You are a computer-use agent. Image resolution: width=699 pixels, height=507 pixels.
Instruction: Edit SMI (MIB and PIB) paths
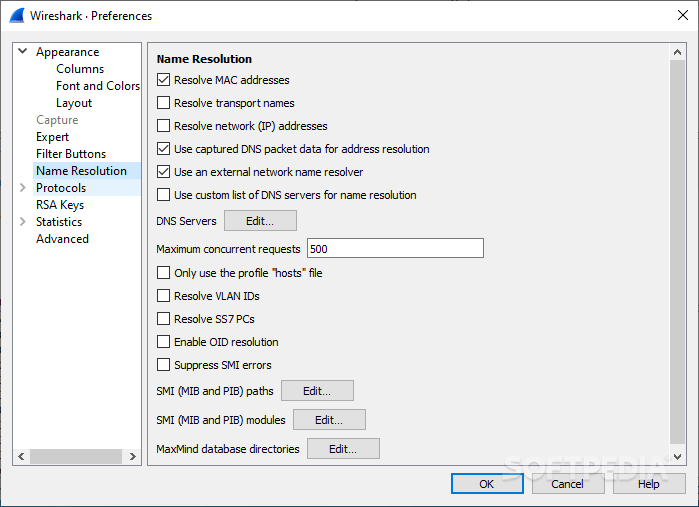317,391
